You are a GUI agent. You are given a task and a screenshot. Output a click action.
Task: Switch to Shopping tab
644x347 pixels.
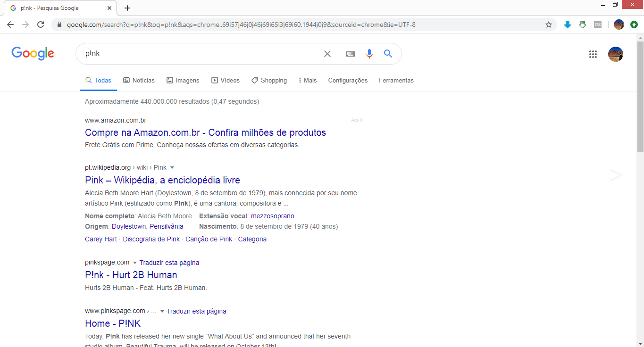click(269, 81)
